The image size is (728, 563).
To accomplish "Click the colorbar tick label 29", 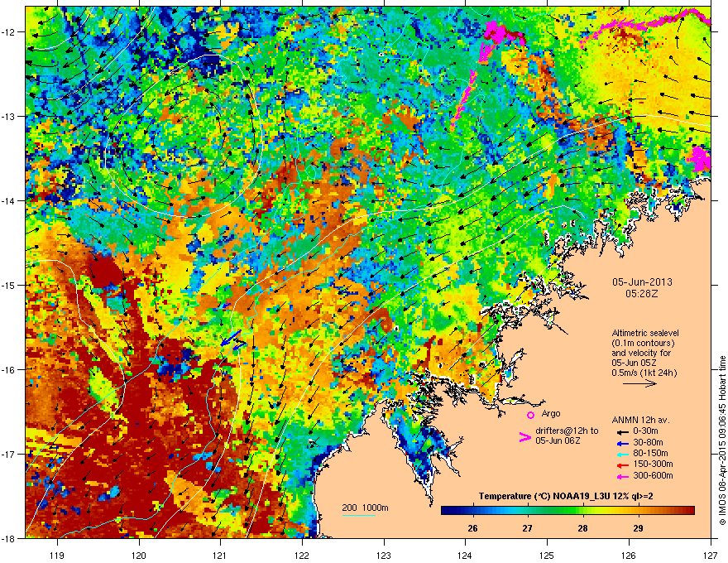I will 638,528.
